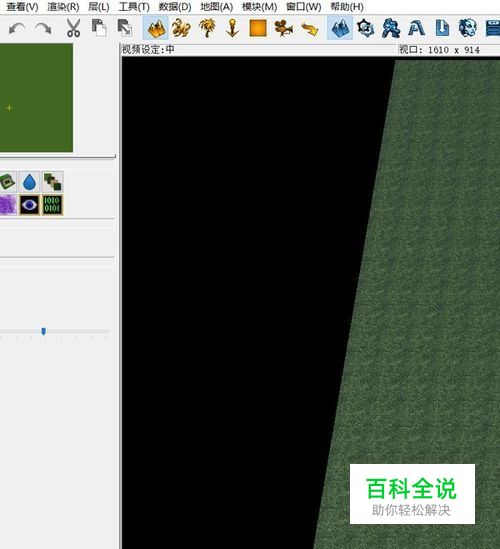
Task: Select the Points layer pin icon
Action: click(x=232, y=28)
